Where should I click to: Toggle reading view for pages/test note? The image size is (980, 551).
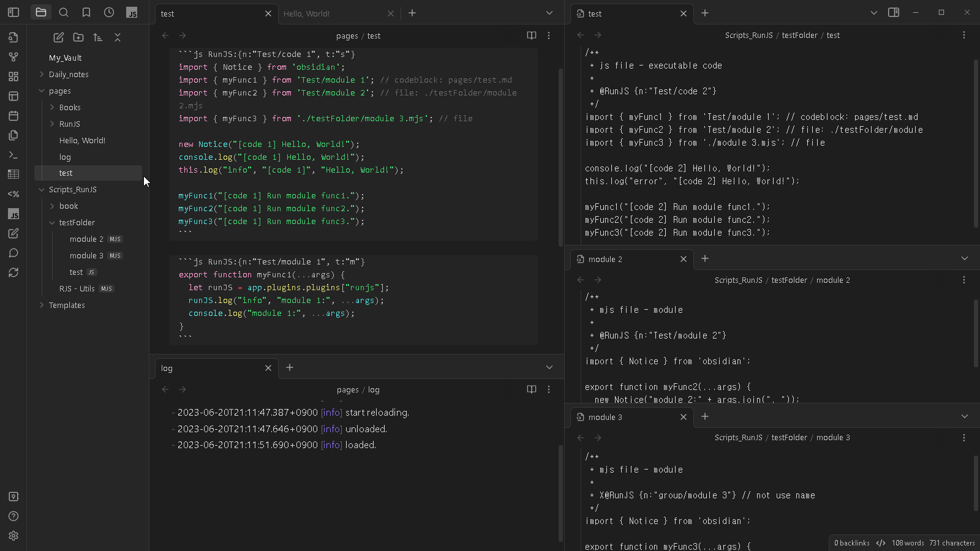point(532,36)
